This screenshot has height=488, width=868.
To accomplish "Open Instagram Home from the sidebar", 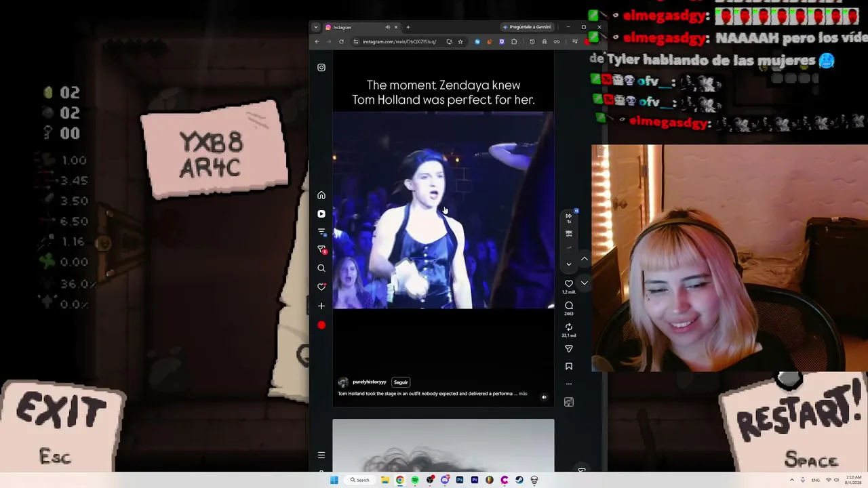I will point(321,195).
